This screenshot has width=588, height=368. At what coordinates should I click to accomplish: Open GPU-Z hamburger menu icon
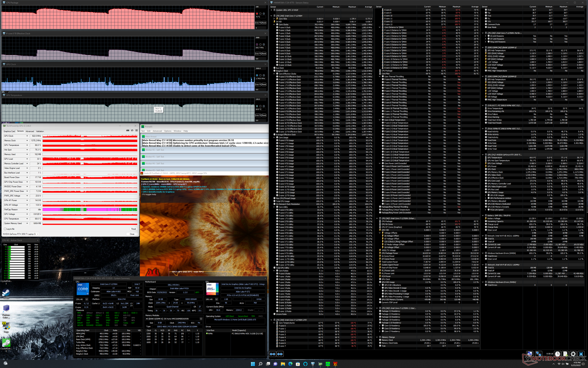tap(137, 130)
